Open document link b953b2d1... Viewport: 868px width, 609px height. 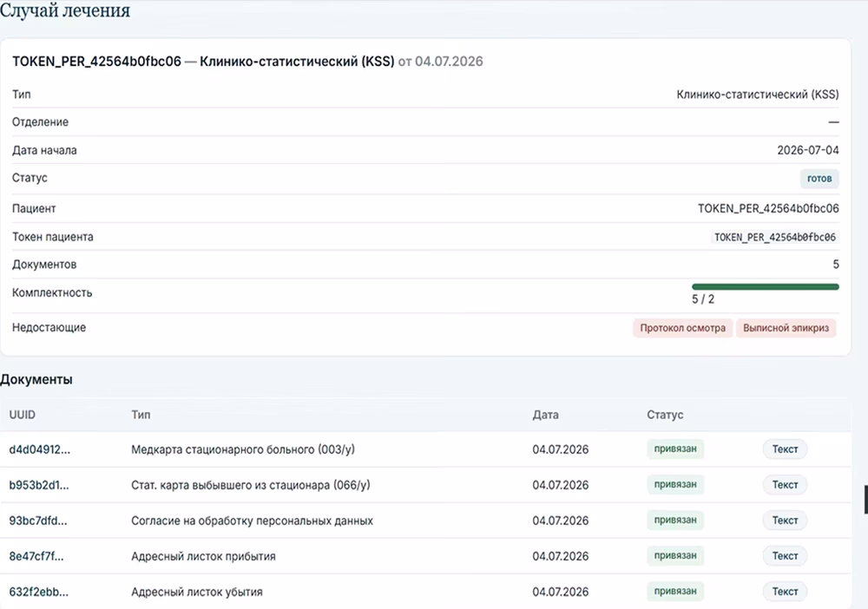pyautogui.click(x=39, y=485)
